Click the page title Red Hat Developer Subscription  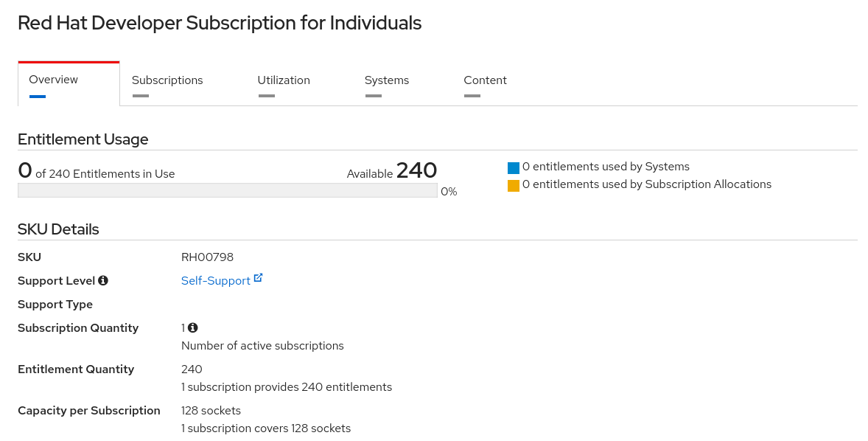tap(220, 24)
